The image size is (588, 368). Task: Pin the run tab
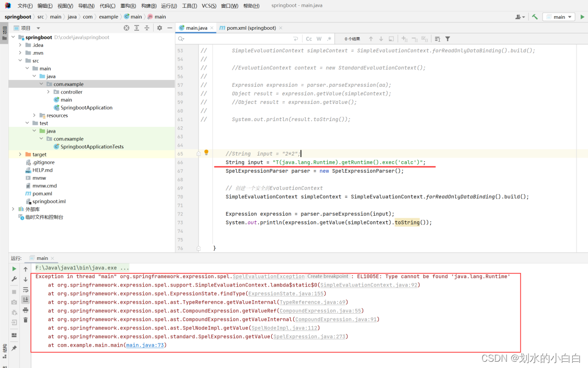point(14,348)
